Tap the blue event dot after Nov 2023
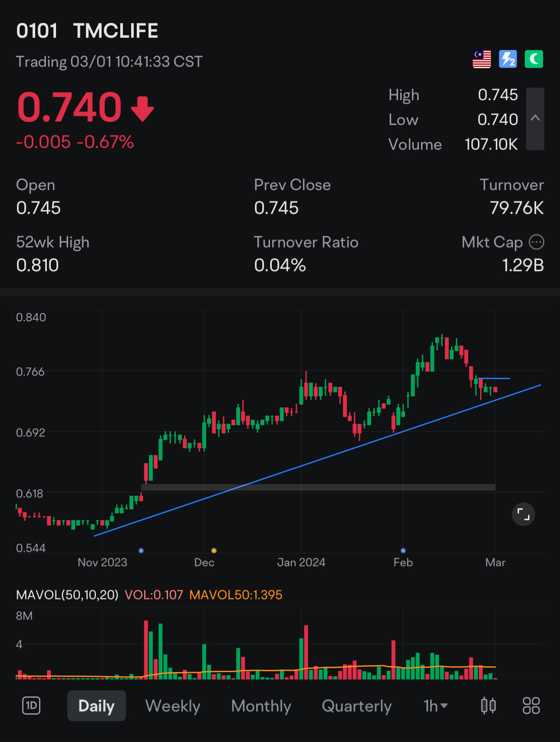Screen dimensions: 560x742 click(141, 551)
